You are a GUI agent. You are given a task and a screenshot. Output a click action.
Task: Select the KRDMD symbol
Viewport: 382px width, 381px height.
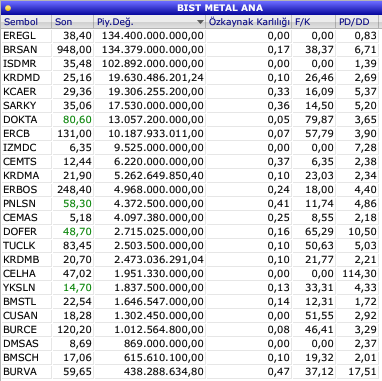click(22, 78)
